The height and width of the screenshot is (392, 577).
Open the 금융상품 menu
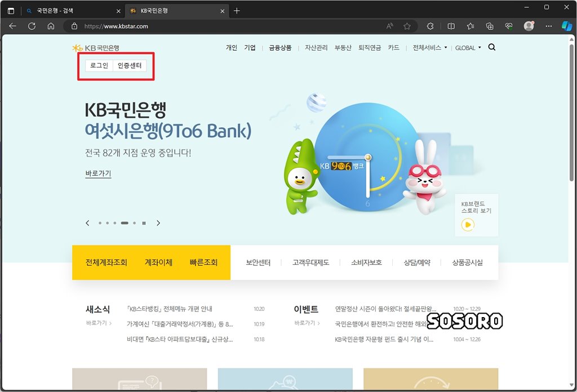tap(280, 47)
